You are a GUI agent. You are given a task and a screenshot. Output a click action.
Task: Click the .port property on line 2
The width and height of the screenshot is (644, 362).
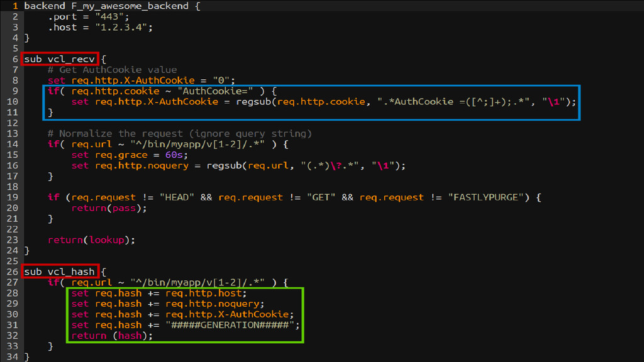click(x=62, y=17)
